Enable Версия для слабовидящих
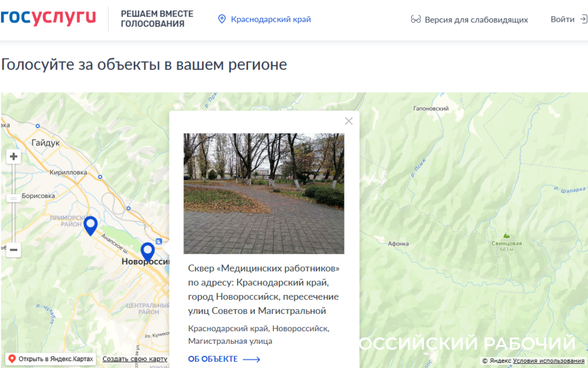 [476, 20]
